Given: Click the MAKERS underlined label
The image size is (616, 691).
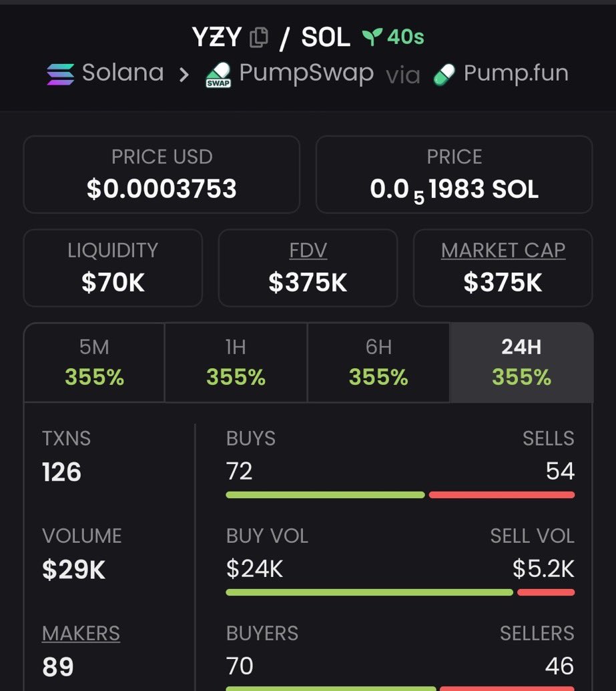Looking at the screenshot, I should (81, 633).
